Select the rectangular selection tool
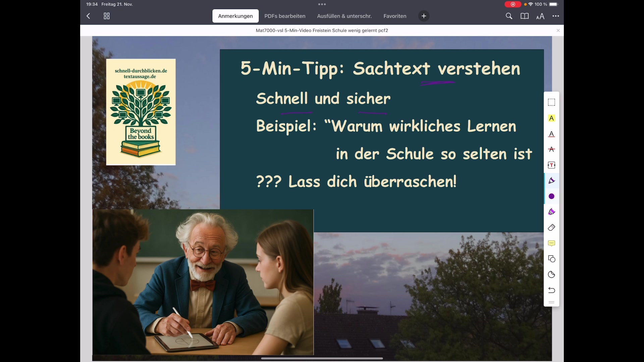Screen dimensions: 644x362 pyautogui.click(x=551, y=102)
